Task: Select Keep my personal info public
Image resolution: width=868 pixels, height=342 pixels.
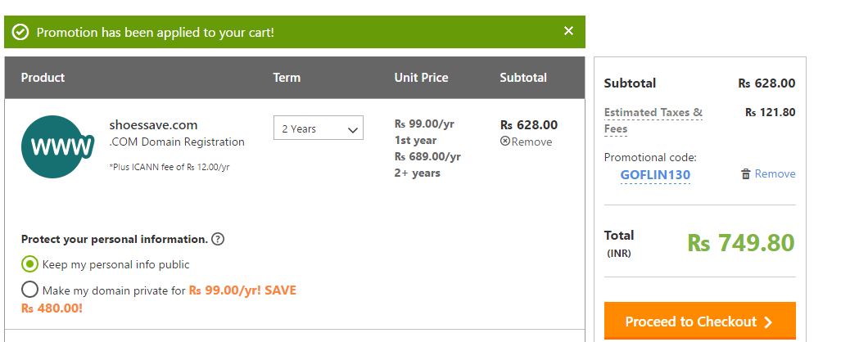Action: (x=30, y=264)
